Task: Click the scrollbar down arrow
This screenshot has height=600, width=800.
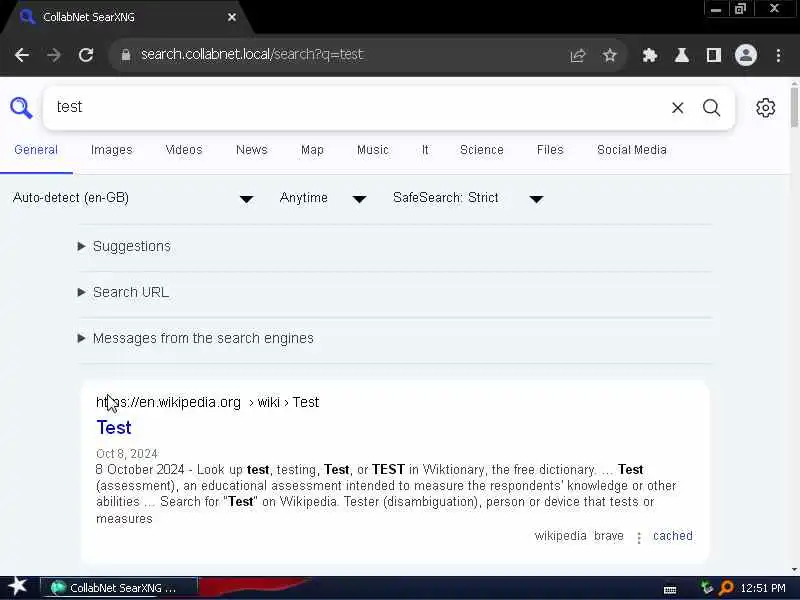Action: coord(794,570)
